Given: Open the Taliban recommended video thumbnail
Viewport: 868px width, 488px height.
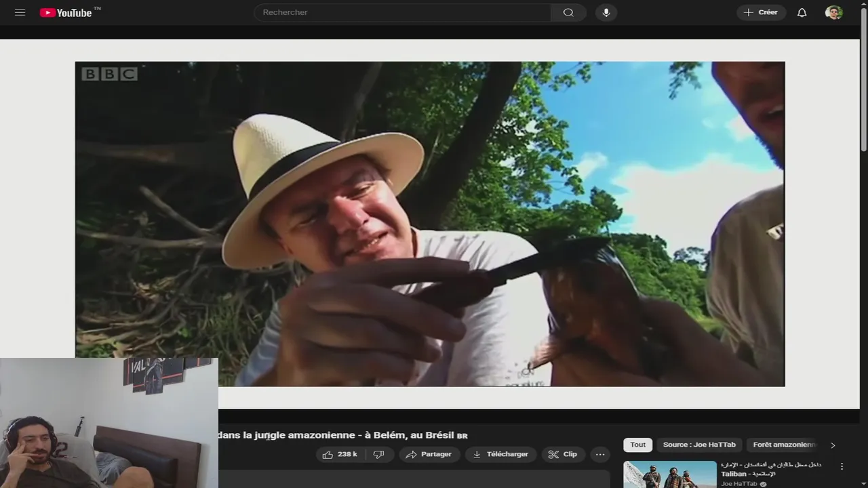Looking at the screenshot, I should pyautogui.click(x=670, y=474).
